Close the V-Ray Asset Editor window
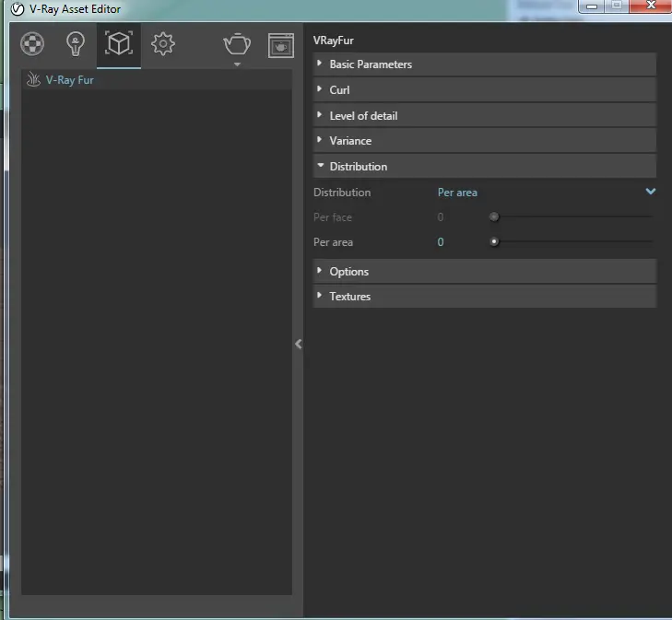The width and height of the screenshot is (672, 620). tap(651, 6)
